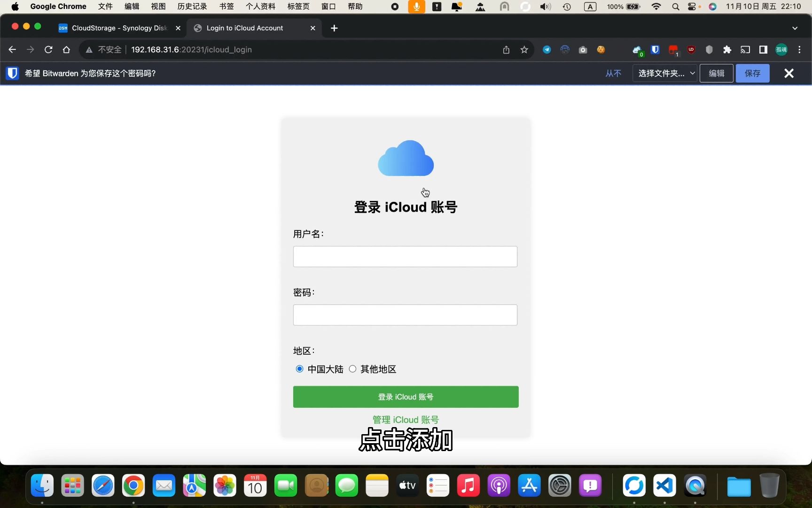This screenshot has height=508, width=812.
Task: Open Wi-Fi status in menu bar
Action: point(656,7)
